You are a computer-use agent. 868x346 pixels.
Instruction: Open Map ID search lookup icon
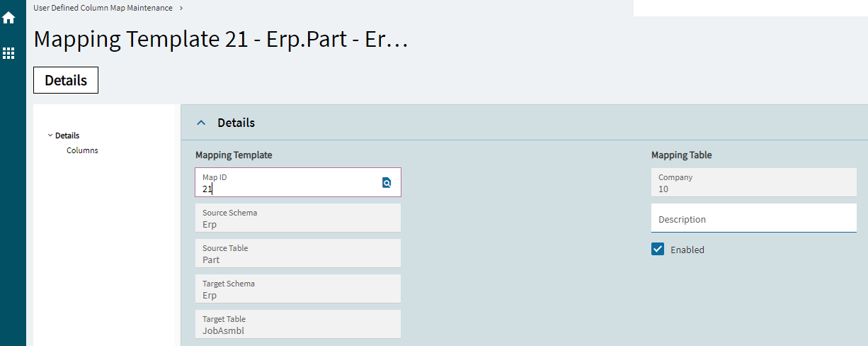point(387,183)
